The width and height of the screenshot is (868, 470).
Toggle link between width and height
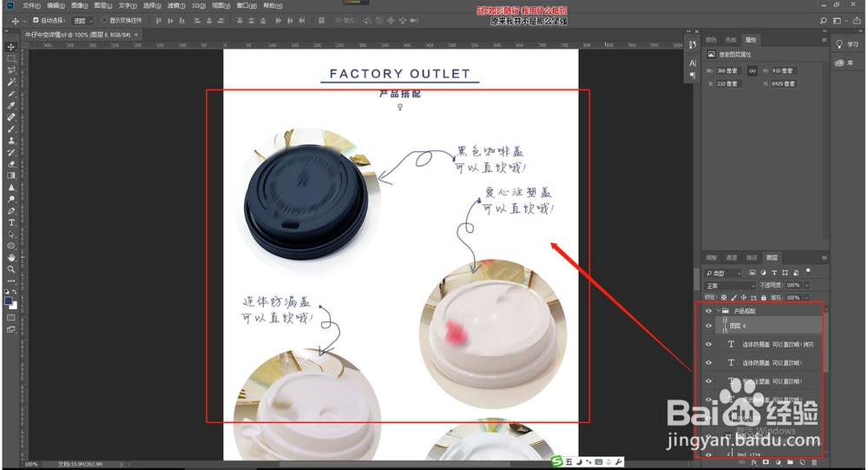753,71
